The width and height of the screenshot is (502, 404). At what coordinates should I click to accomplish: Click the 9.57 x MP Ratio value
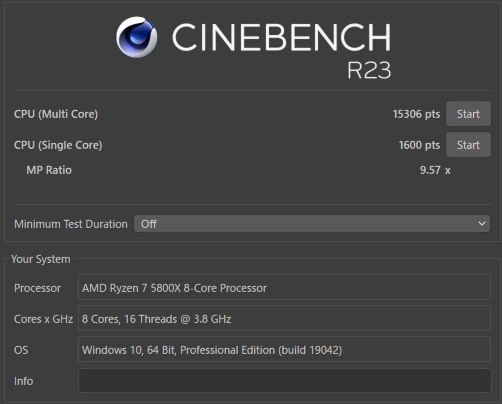(435, 170)
